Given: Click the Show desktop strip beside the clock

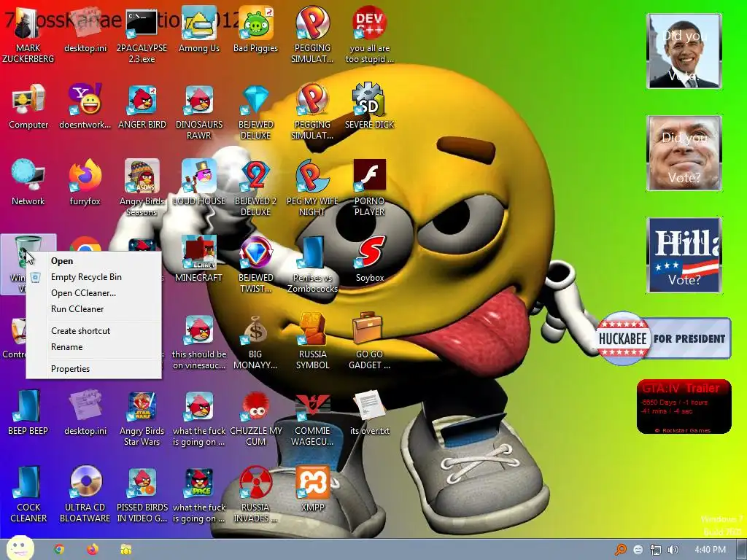Looking at the screenshot, I should 742,550.
